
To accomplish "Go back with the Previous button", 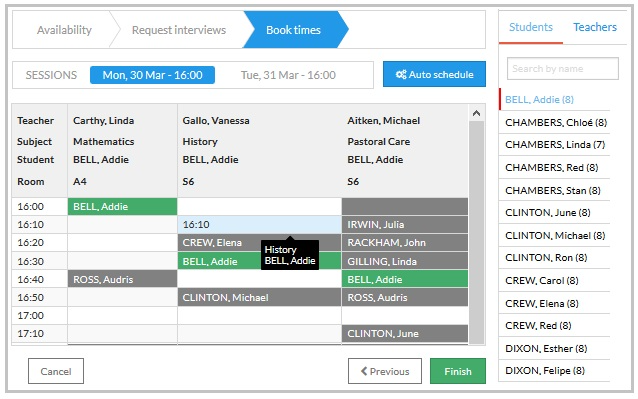I will point(385,371).
